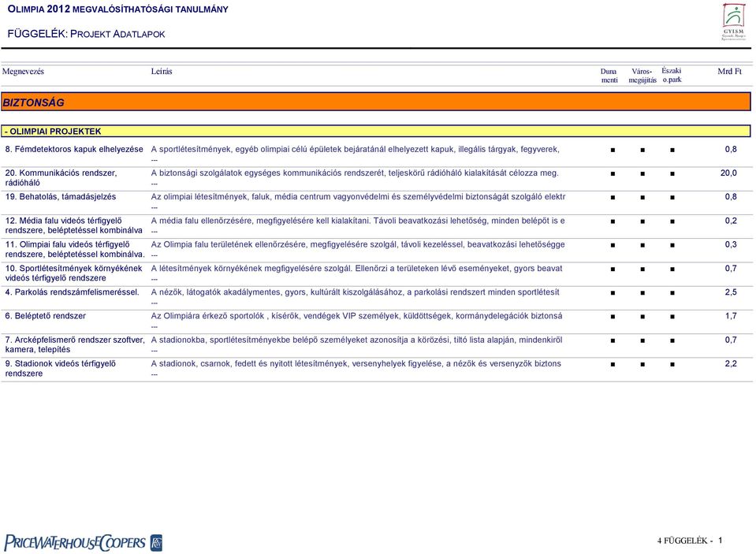The image size is (756, 554).
Task: Select row '9. Stadionok videós térfigyelő rendszere'
Action: tap(376, 369)
